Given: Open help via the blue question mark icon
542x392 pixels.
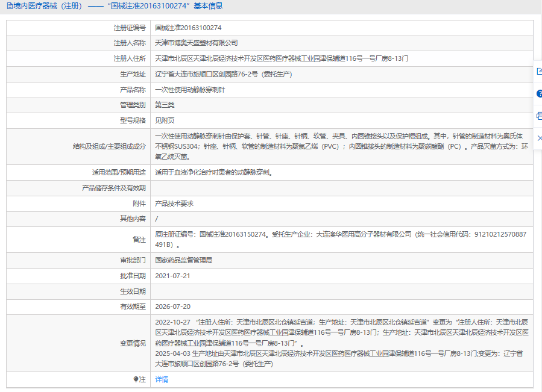Looking at the screenshot, I should (538, 94).
